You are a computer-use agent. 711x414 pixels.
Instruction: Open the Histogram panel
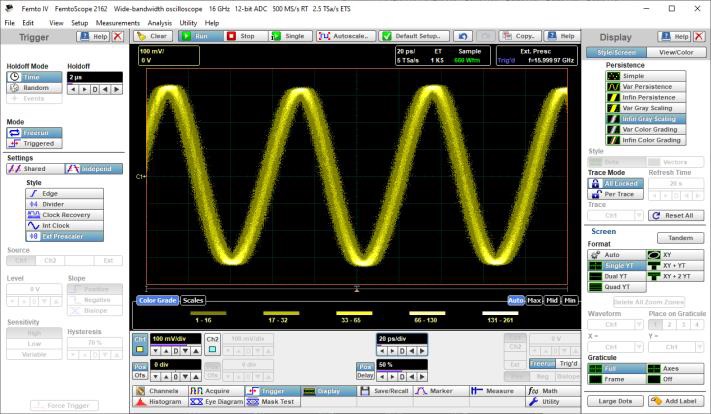159,401
